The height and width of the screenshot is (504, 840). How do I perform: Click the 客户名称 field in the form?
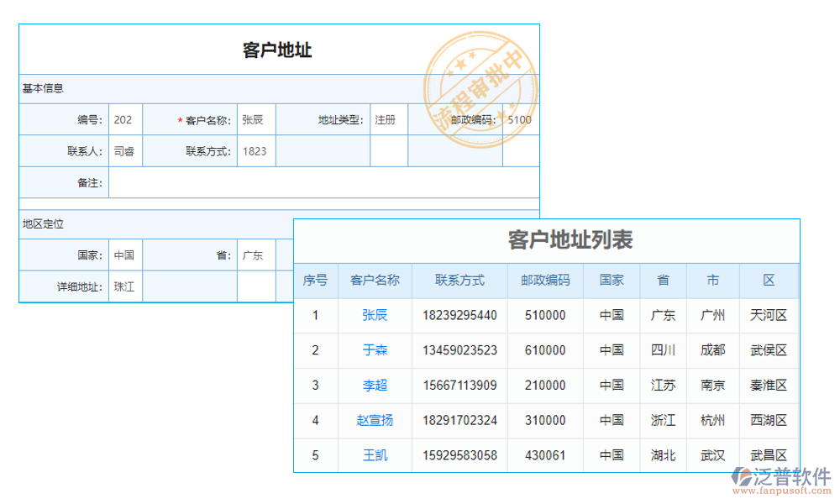(255, 120)
